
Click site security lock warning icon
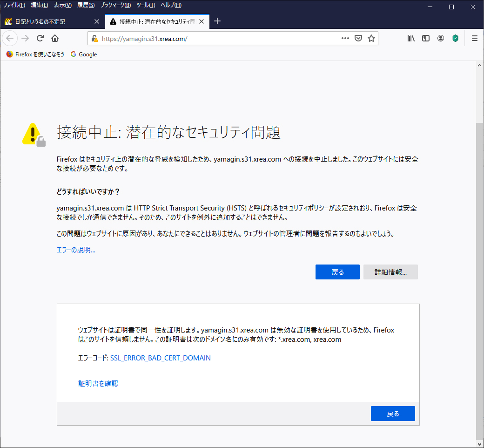95,39
